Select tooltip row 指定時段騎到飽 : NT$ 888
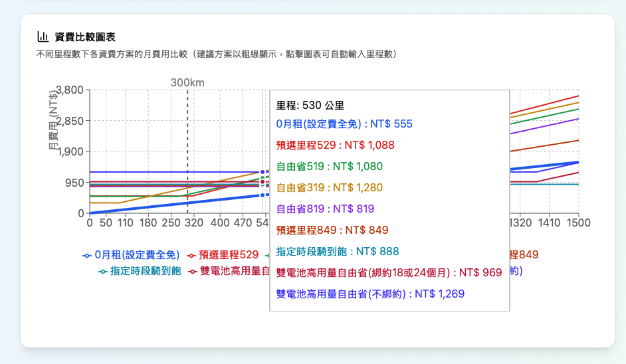Viewport: 626px width, 364px height. pyautogui.click(x=338, y=252)
